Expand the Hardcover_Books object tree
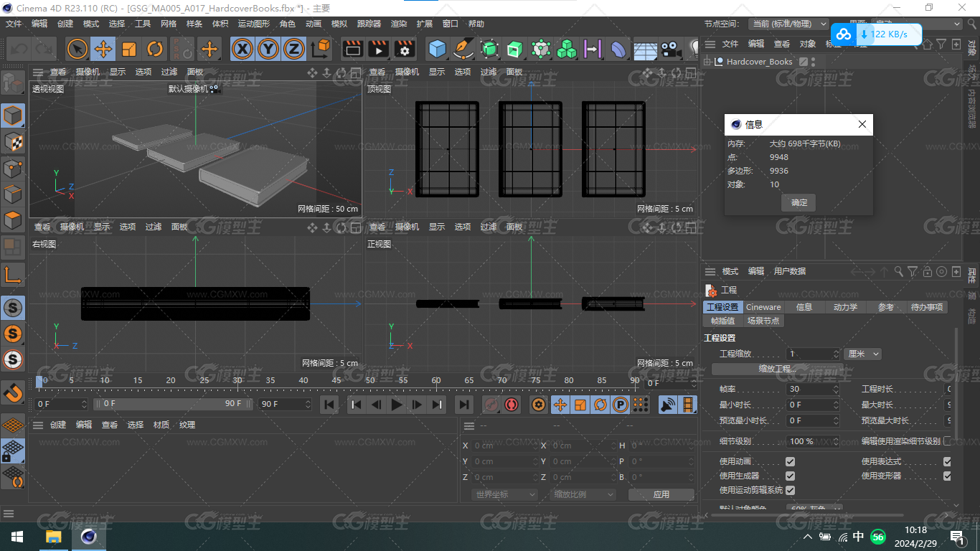The image size is (980, 551). pos(707,62)
